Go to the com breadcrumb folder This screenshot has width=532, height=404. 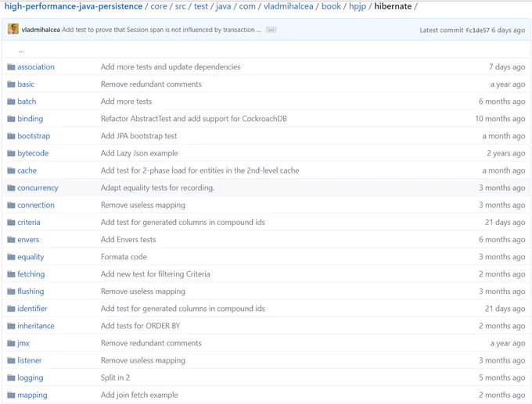tap(247, 6)
